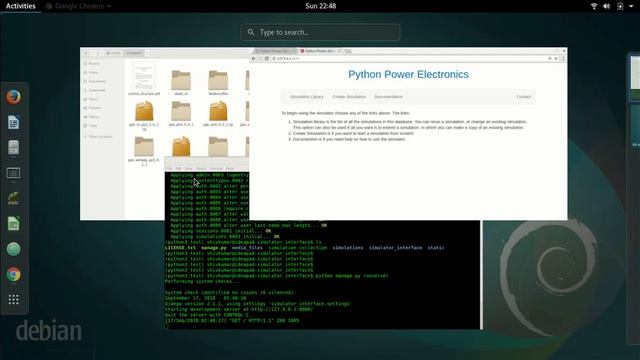Open the Files app icon in dash
This screenshot has height=360, width=640.
[x=13, y=148]
